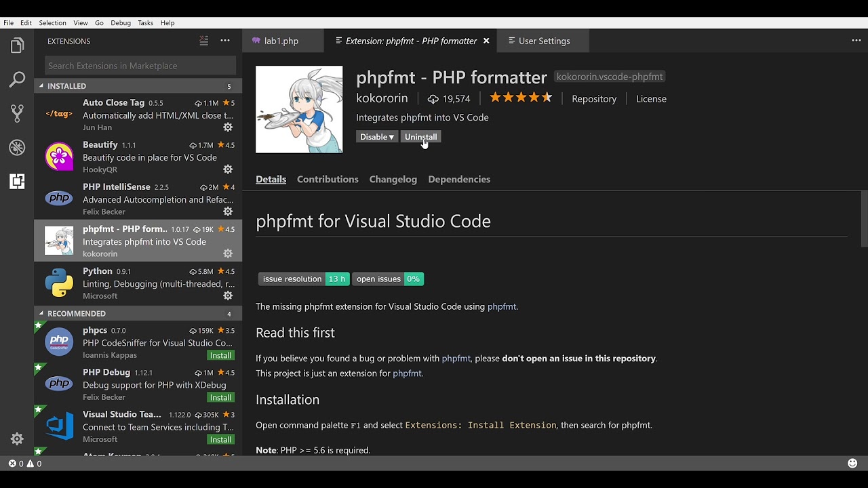This screenshot has width=868, height=488.
Task: Open the Selection menu
Action: click(52, 22)
